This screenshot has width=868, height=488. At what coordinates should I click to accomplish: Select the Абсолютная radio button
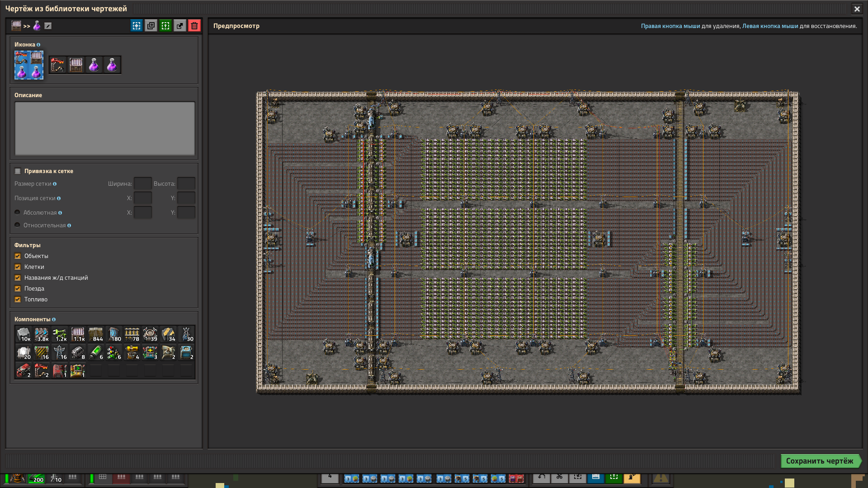pyautogui.click(x=17, y=212)
